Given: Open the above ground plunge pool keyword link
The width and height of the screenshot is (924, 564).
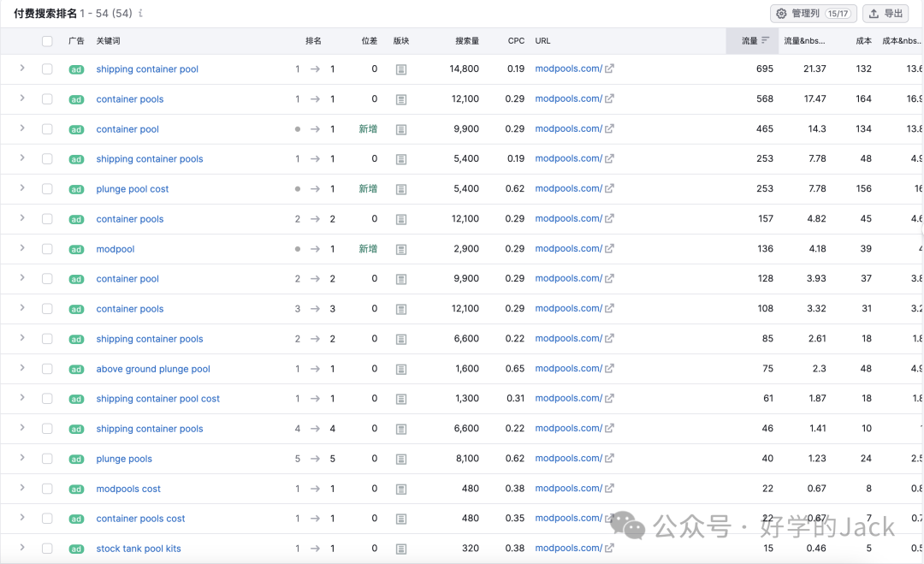Looking at the screenshot, I should point(153,369).
